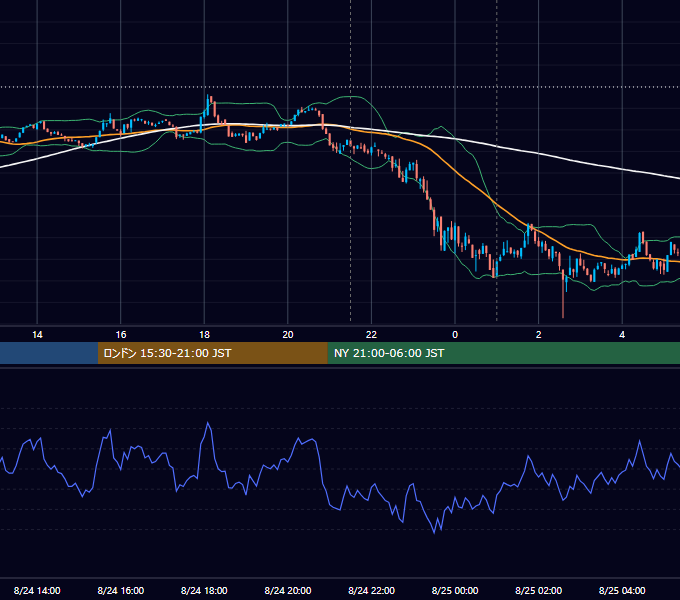
Task: Click the 8/24 20:00 date label
Action: click(x=288, y=590)
